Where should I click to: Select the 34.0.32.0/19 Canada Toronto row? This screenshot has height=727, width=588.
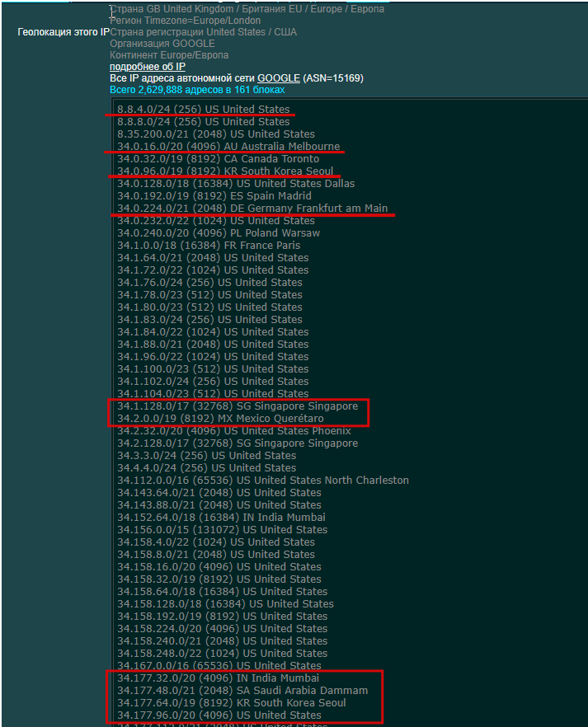click(218, 159)
